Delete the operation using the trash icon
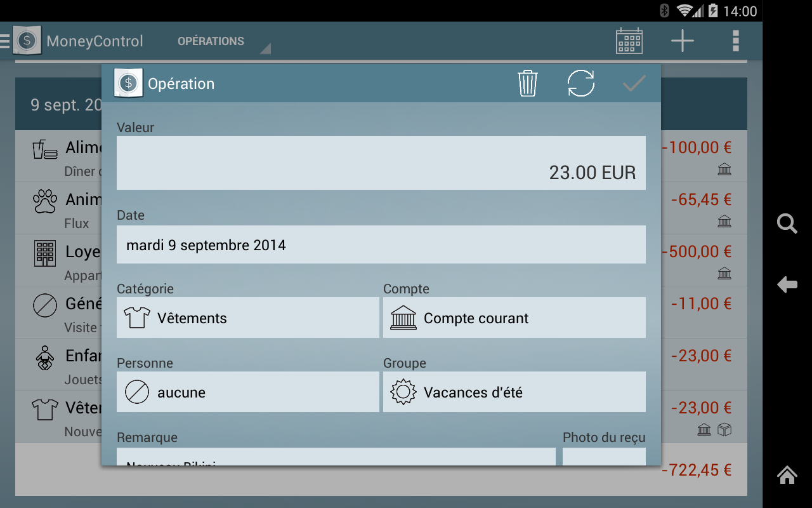Screen dimensions: 812x508 point(527,83)
